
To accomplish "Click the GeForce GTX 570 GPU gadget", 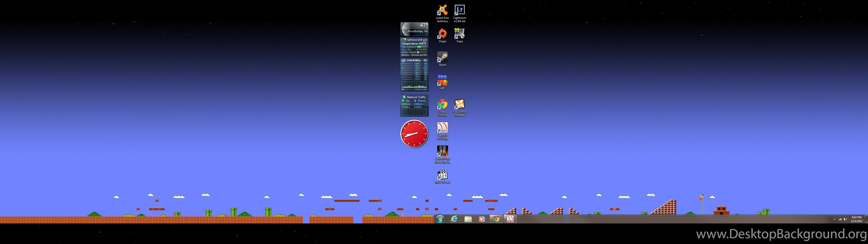I will (415, 47).
